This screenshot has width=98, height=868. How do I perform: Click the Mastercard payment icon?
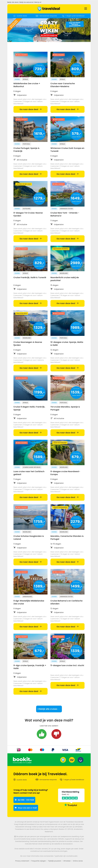(x=30, y=750)
